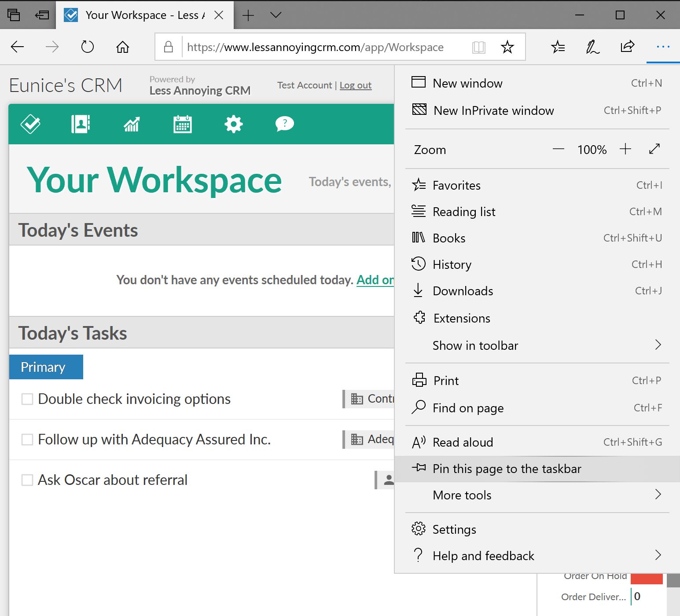Select Read aloud from the menu
Screen dimensions: 680x616
[537, 442]
